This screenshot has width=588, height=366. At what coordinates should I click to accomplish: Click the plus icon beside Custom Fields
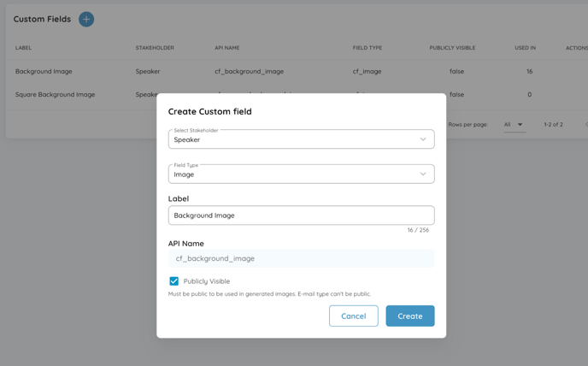[x=86, y=19]
